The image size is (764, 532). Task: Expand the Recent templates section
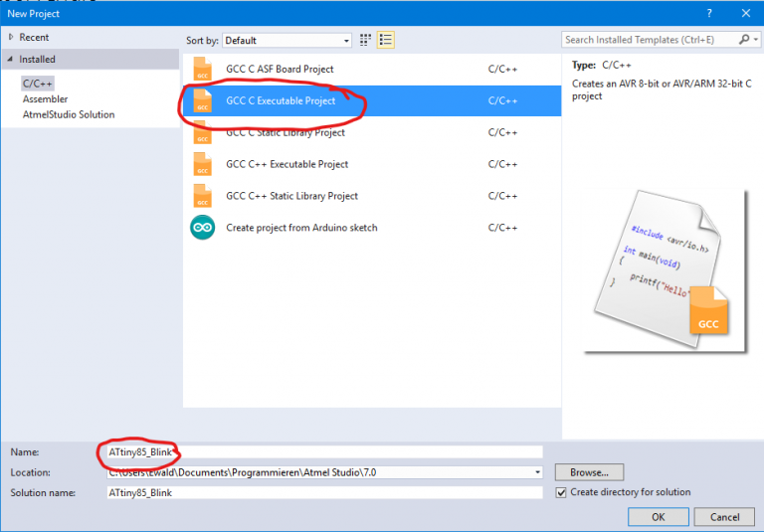click(x=11, y=37)
